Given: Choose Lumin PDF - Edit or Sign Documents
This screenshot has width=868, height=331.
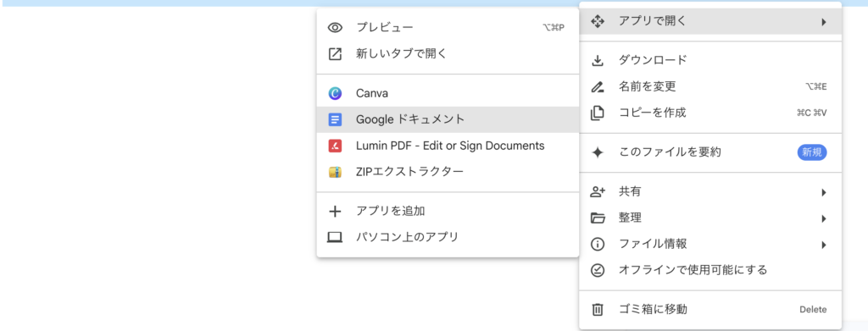Looking at the screenshot, I should (448, 146).
